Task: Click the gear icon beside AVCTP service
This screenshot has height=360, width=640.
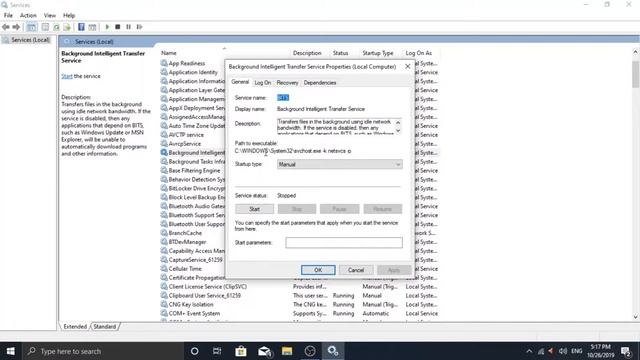Action: [x=164, y=135]
